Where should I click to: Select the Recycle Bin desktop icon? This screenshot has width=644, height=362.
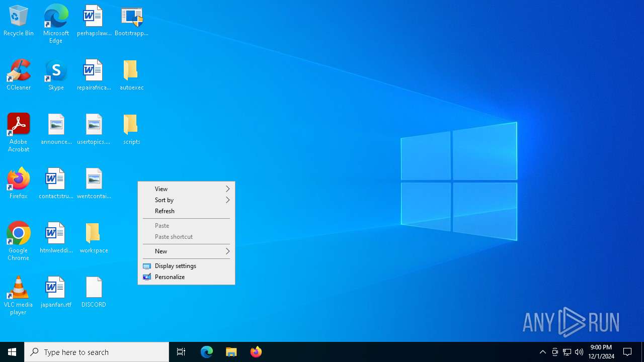click(x=19, y=21)
